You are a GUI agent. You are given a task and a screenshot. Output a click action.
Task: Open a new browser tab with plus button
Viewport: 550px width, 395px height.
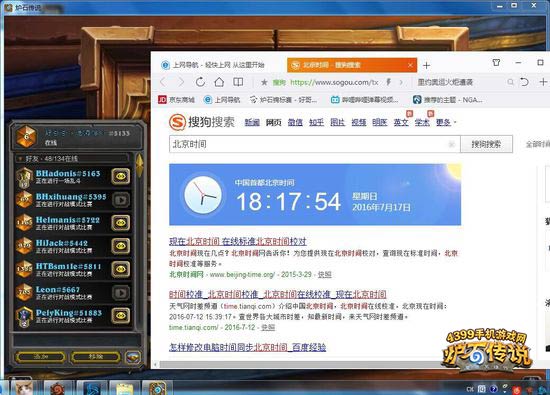tap(427, 65)
